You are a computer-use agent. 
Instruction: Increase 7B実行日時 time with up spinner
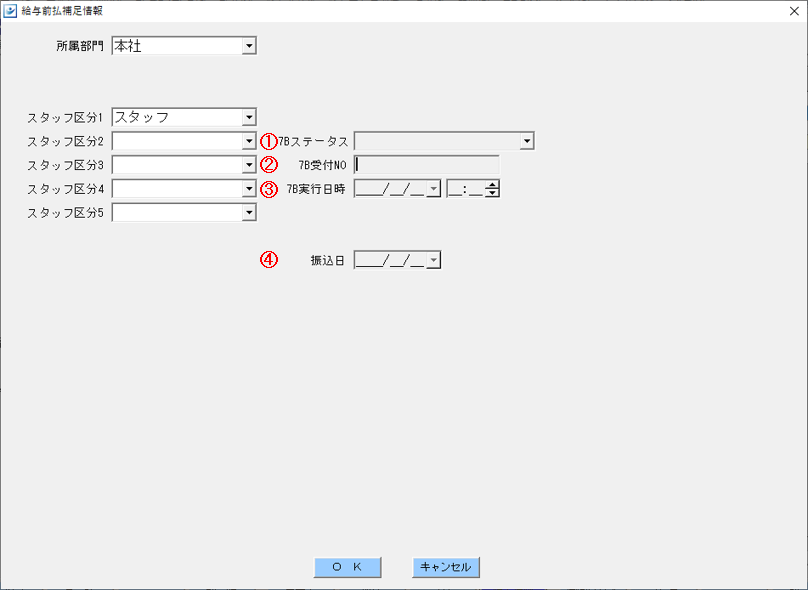pyautogui.click(x=493, y=185)
